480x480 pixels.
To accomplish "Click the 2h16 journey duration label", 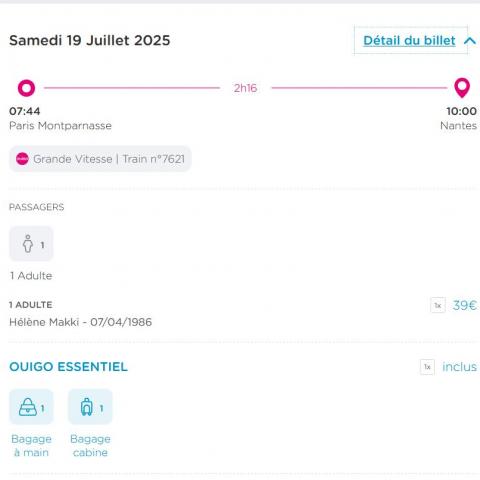I will coord(245,88).
